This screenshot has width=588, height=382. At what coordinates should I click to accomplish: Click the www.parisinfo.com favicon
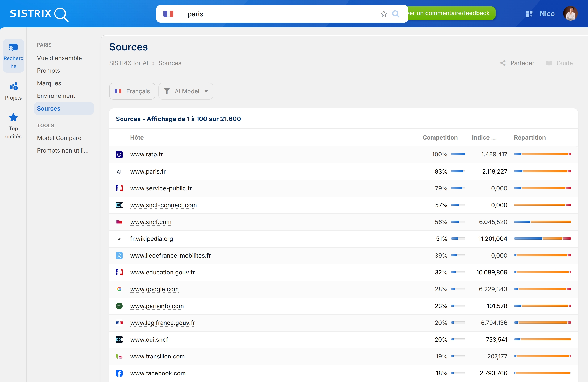coord(119,306)
